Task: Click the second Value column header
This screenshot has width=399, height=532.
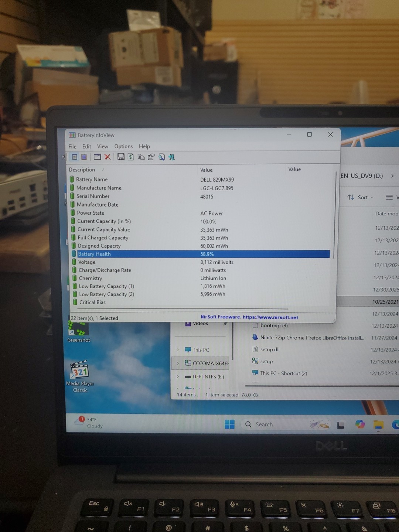Action: pyautogui.click(x=294, y=169)
